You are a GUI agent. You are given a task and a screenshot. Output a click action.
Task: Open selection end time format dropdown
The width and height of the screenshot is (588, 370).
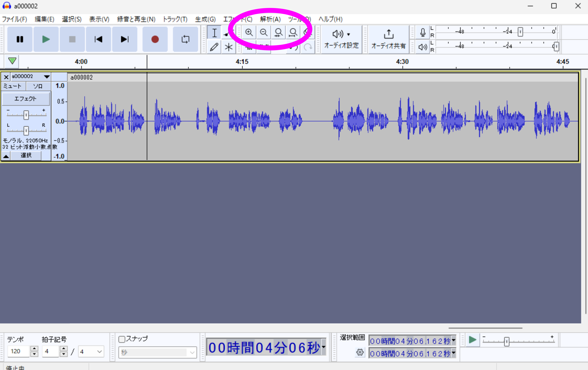tap(453, 353)
